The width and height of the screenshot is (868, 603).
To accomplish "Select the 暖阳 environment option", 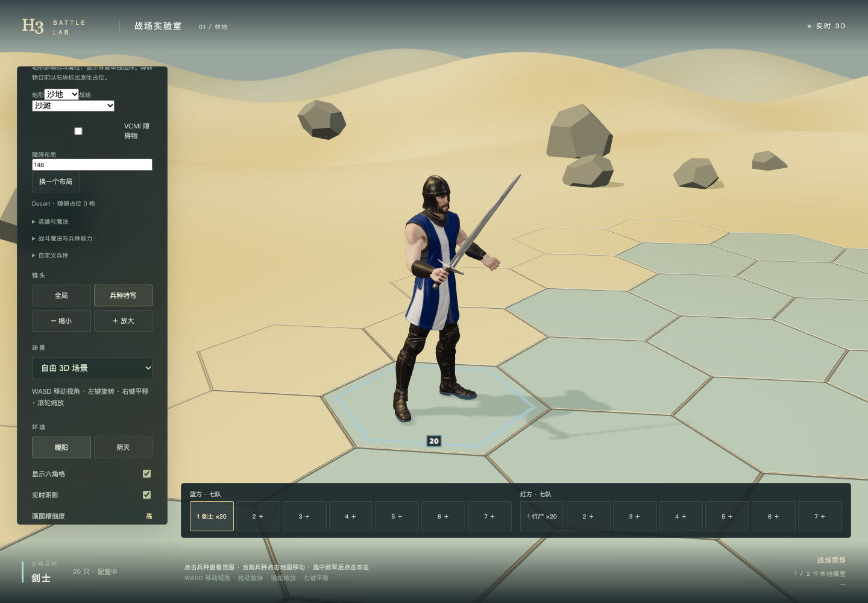I will tap(61, 447).
